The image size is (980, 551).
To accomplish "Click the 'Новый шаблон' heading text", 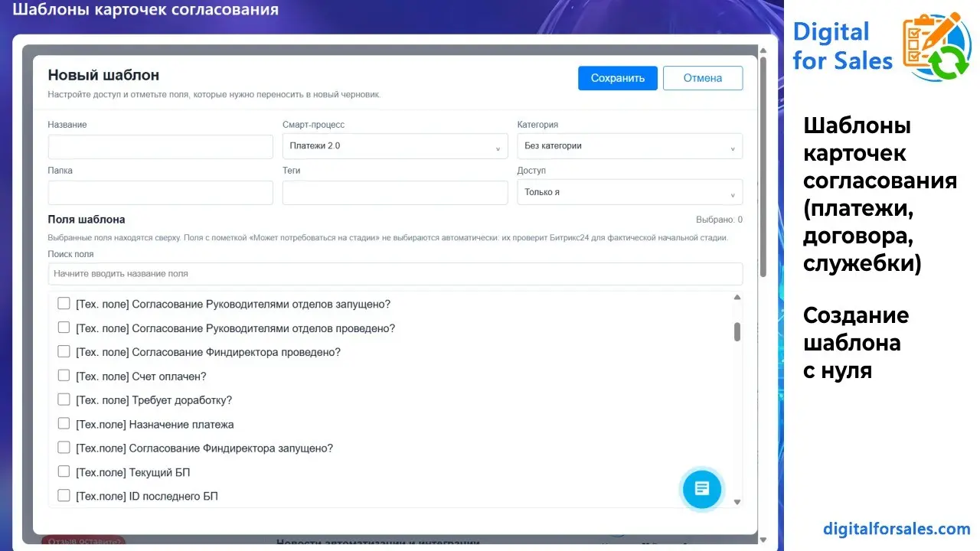I will [104, 75].
